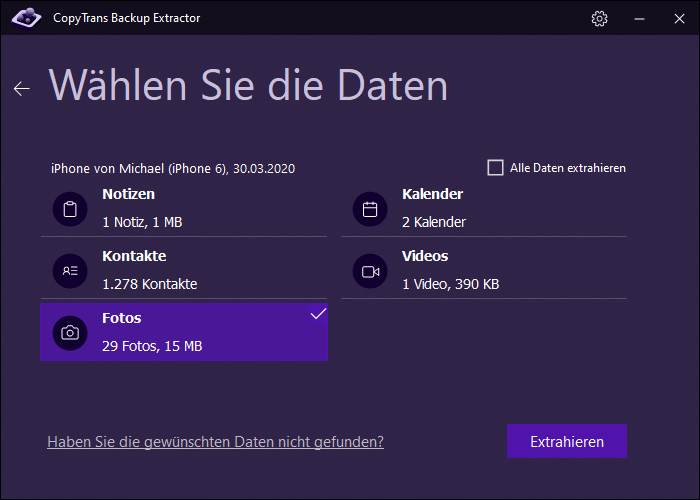Image resolution: width=700 pixels, height=500 pixels.
Task: Click the 'Alle Daten extrahieren' label text
Action: click(x=568, y=168)
